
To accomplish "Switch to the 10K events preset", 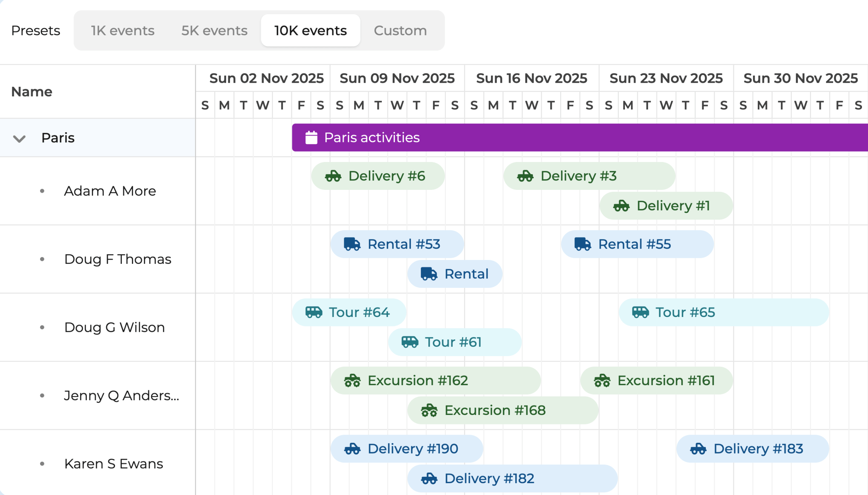I will click(310, 31).
